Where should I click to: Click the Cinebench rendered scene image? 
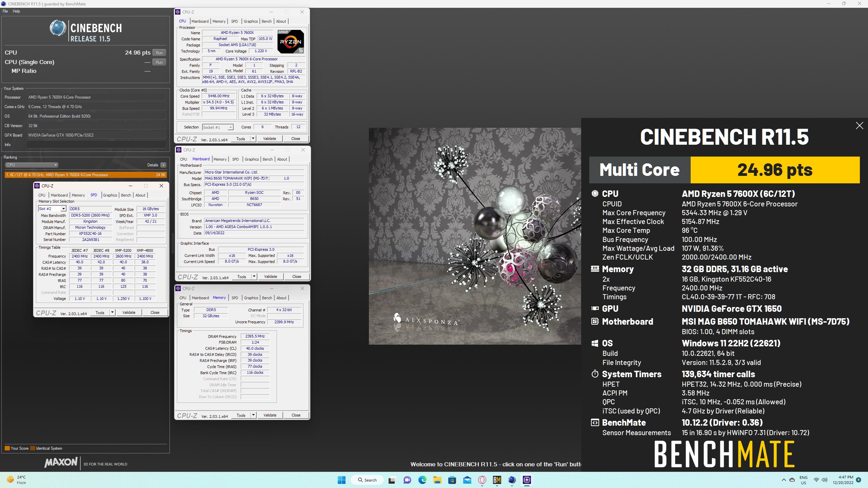[475, 236]
